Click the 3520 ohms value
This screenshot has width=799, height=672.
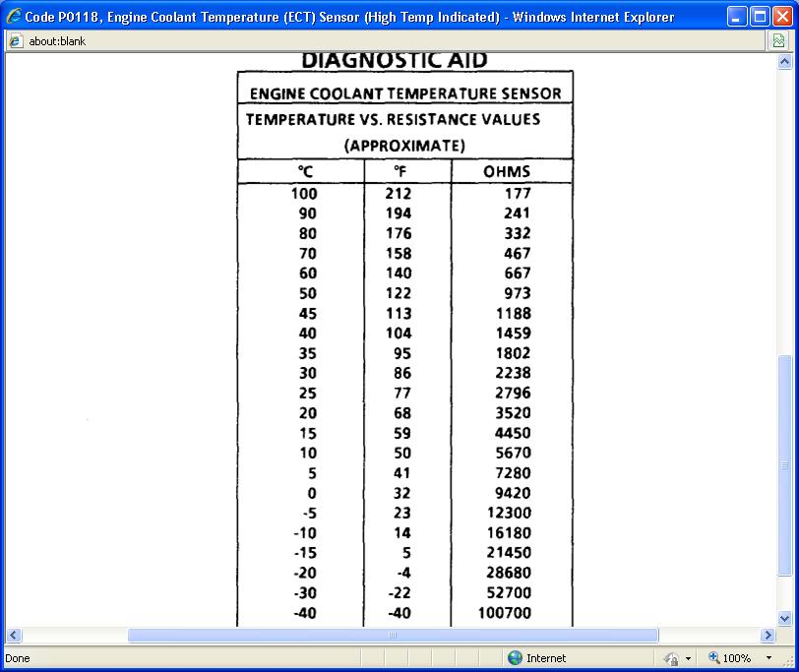pyautogui.click(x=513, y=413)
